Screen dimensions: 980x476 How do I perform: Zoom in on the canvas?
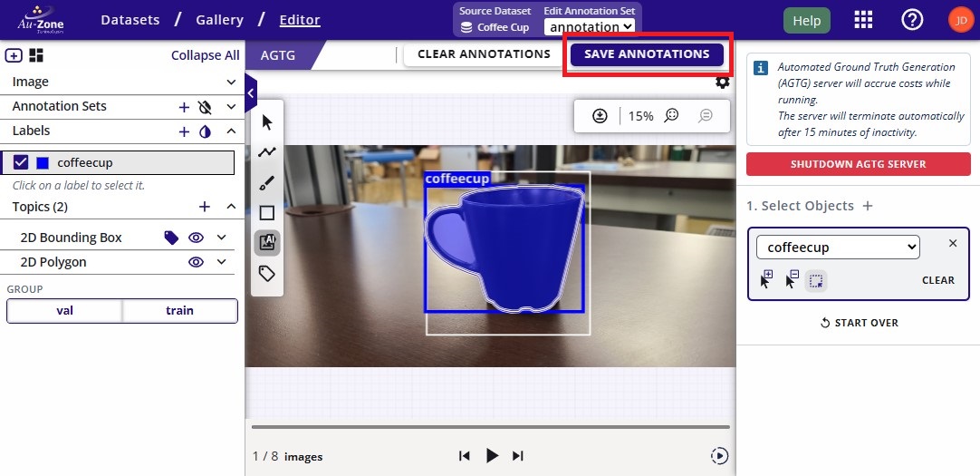672,116
